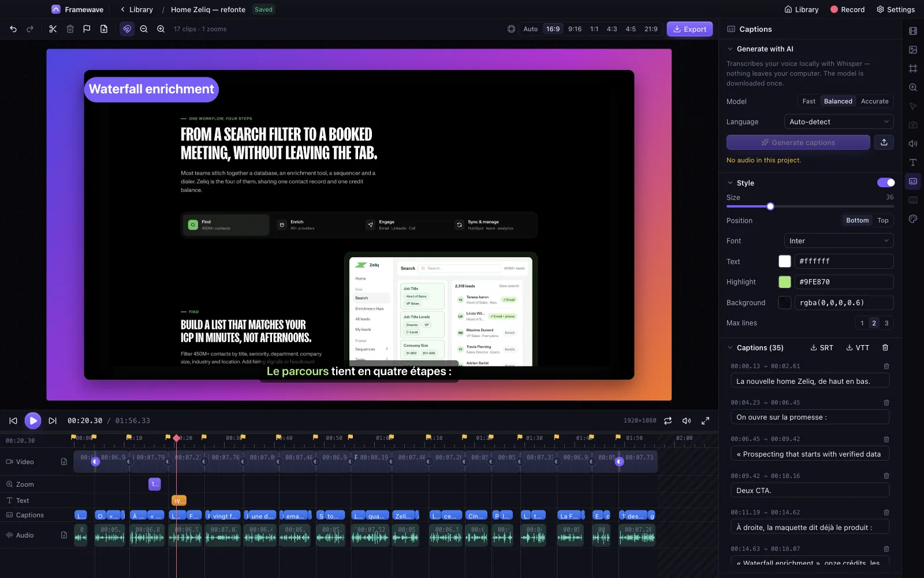The width and height of the screenshot is (924, 578).
Task: Jump to the start of the timeline
Action: (x=13, y=421)
